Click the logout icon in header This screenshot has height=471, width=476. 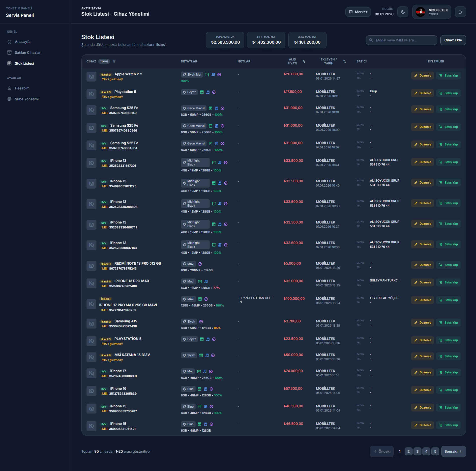pyautogui.click(x=460, y=12)
